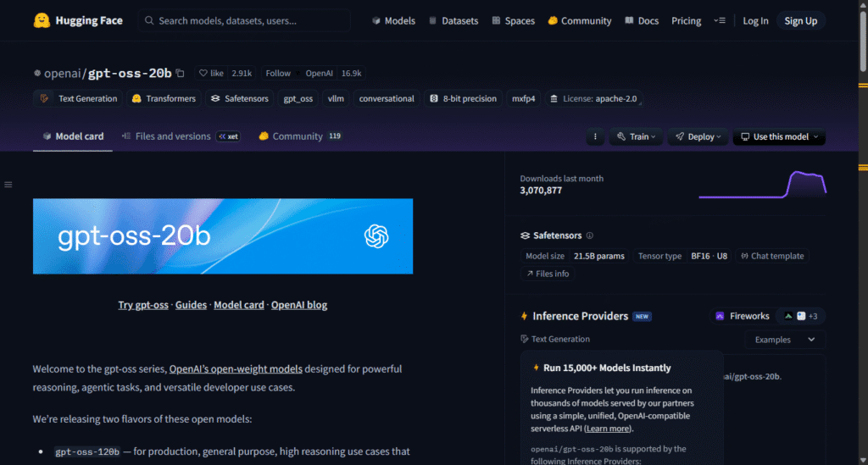868x465 pixels.
Task: Open the navigation overflow menu icon
Action: [x=719, y=20]
